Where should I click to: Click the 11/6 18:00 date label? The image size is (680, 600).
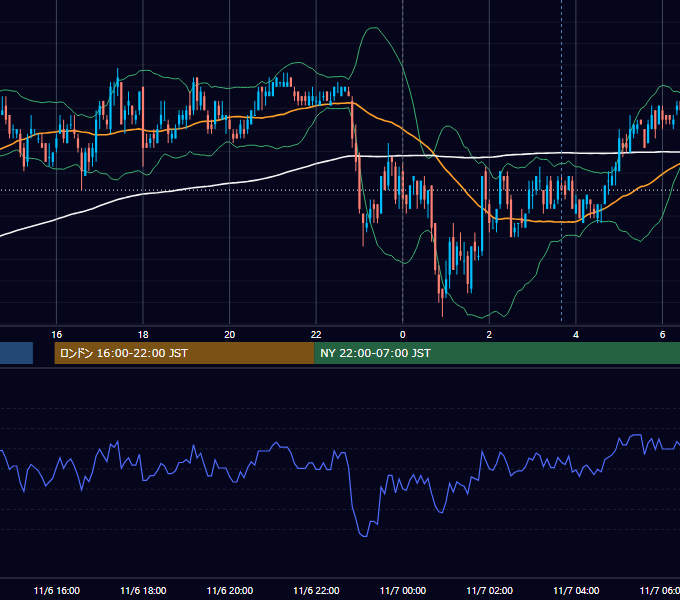click(143, 591)
